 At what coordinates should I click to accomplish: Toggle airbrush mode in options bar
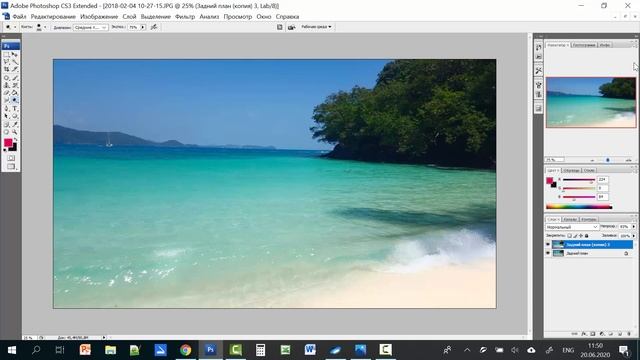pos(154,27)
